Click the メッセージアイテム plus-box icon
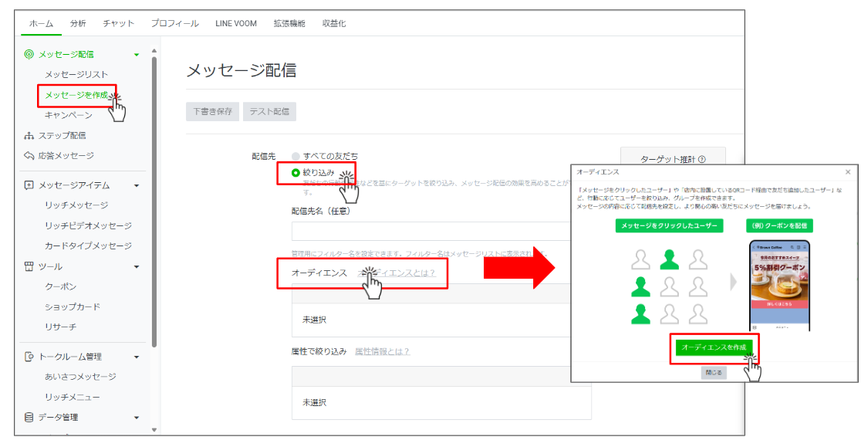The height and width of the screenshot is (447, 868). tap(29, 185)
